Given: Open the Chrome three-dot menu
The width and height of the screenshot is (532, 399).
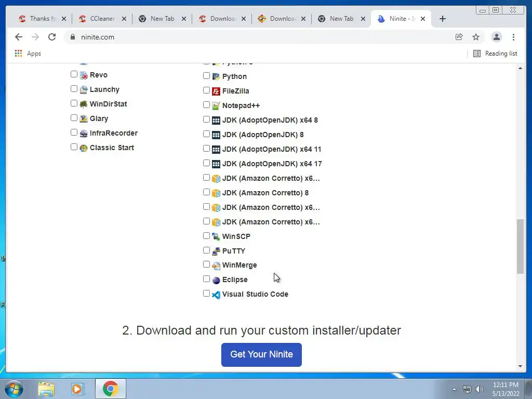Looking at the screenshot, I should (513, 37).
